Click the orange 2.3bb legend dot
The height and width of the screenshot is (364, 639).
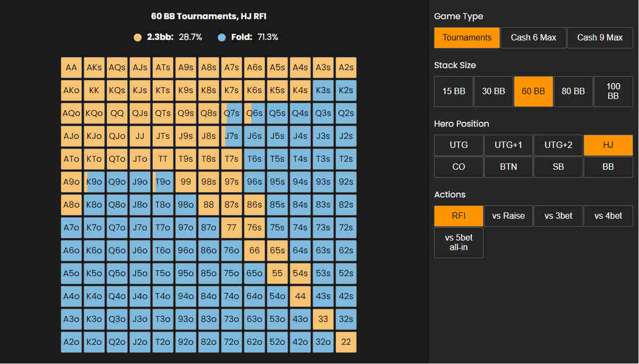point(138,37)
